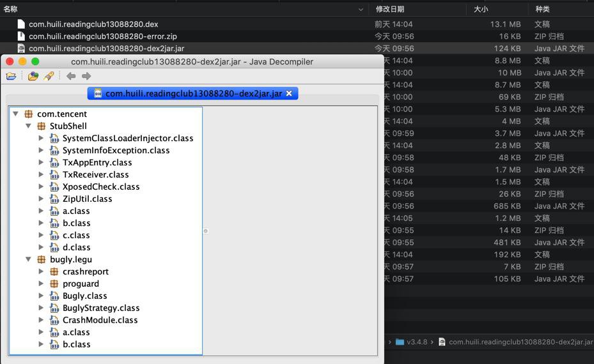This screenshot has width=594, height=364.
Task: Select b.class under StubShell
Action: tap(76, 224)
